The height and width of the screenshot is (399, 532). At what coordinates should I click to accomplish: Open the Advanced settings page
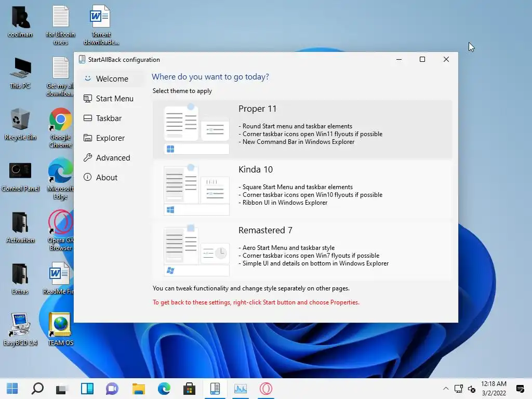click(111, 158)
